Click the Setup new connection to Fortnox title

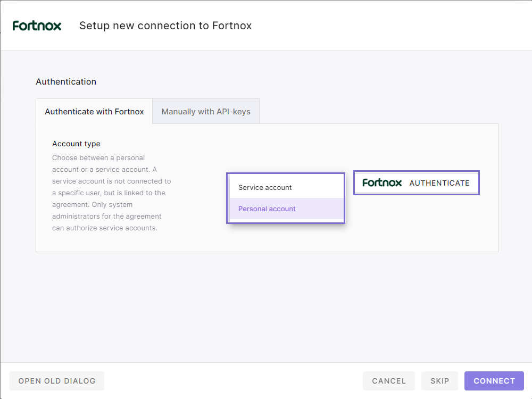tap(165, 26)
